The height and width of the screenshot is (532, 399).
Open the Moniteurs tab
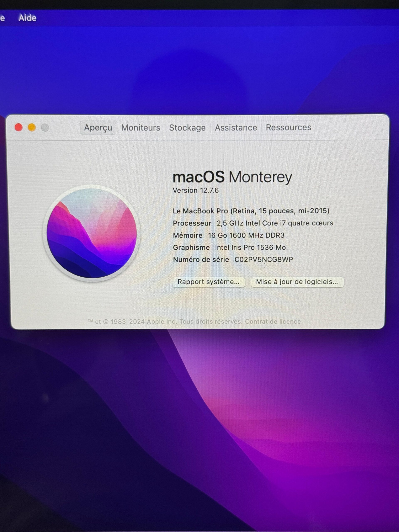141,128
